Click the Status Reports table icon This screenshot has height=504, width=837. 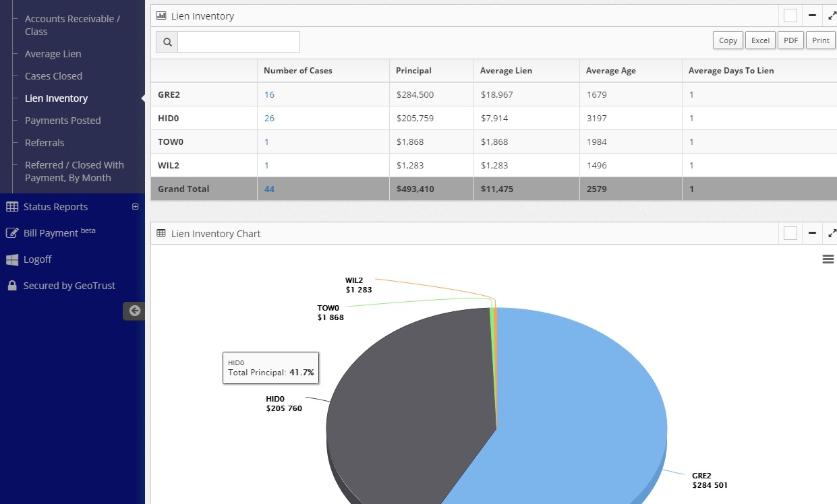click(x=12, y=207)
